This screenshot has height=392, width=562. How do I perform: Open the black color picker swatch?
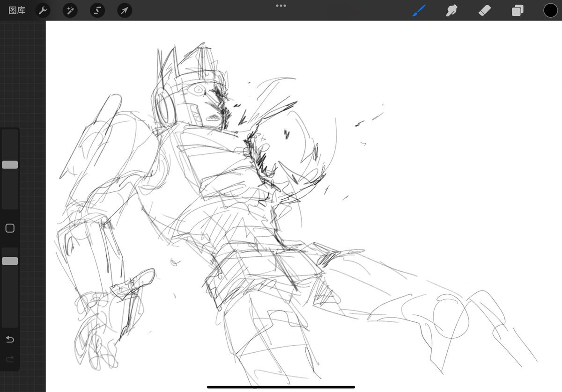click(x=550, y=10)
